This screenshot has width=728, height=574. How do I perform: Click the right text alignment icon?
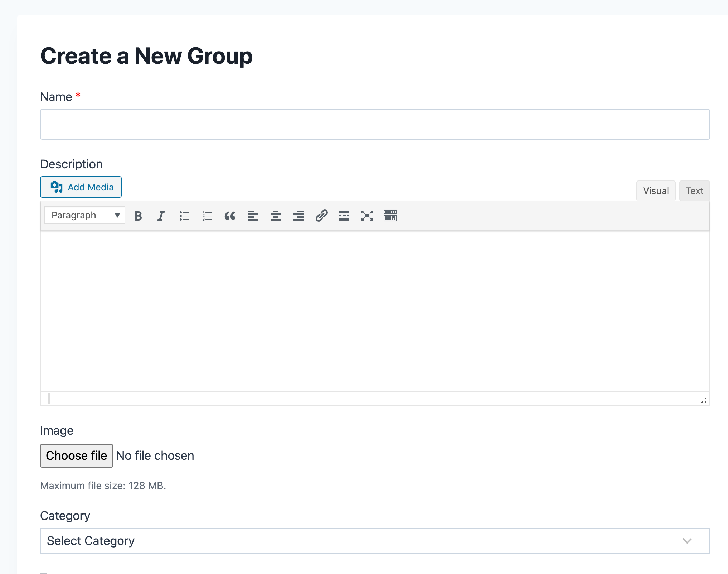coord(299,214)
